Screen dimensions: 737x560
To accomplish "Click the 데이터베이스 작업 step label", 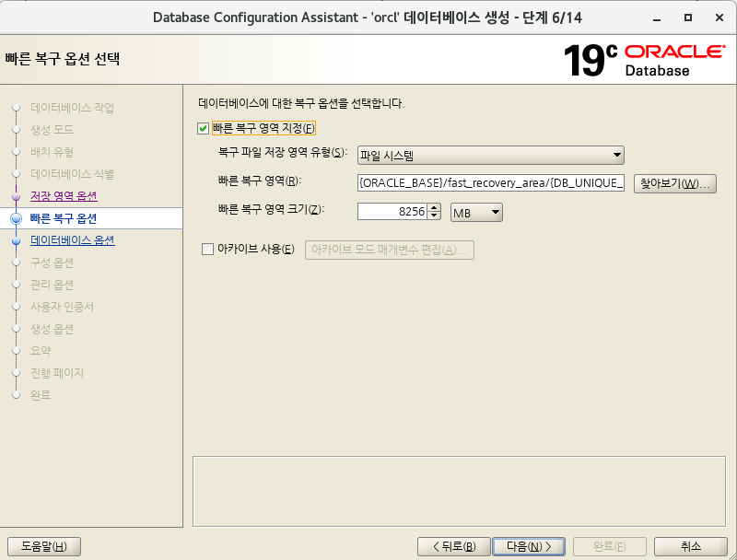I will (73, 108).
